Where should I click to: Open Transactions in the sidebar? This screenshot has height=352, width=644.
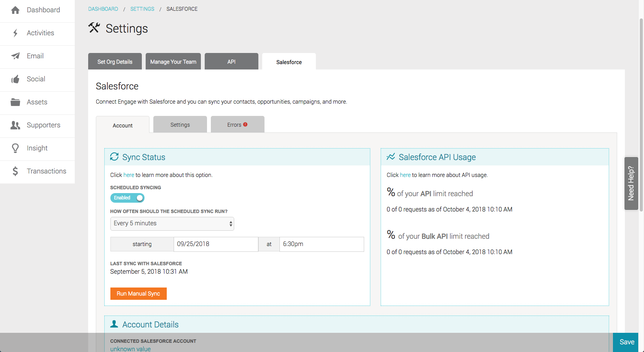click(x=37, y=172)
